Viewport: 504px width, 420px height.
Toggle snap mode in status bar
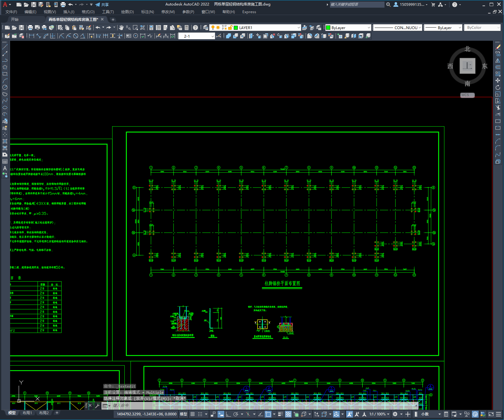click(x=200, y=414)
